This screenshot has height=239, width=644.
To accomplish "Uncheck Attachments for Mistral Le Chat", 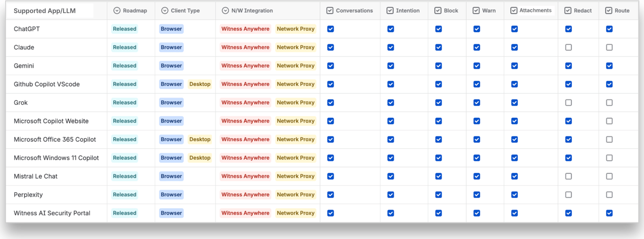I will (x=514, y=176).
